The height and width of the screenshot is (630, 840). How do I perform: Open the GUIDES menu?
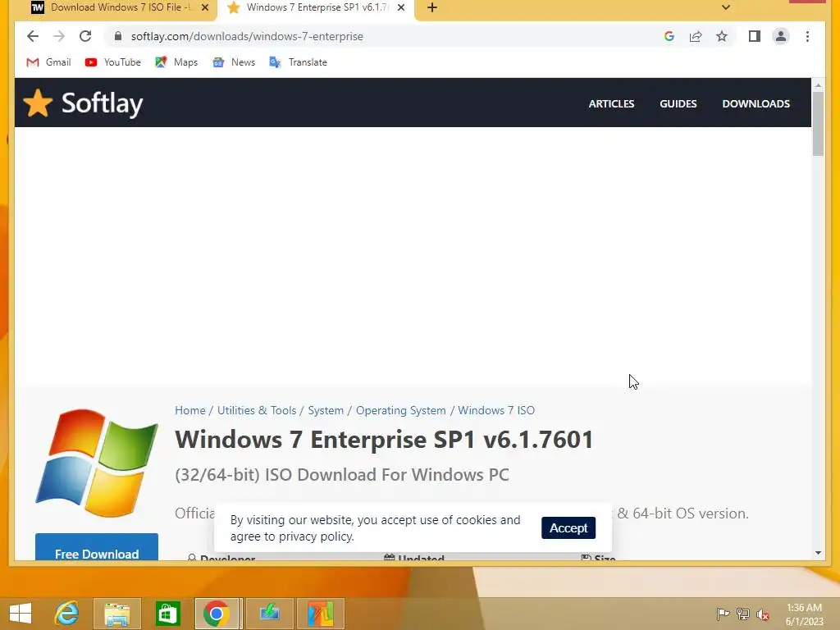click(678, 104)
